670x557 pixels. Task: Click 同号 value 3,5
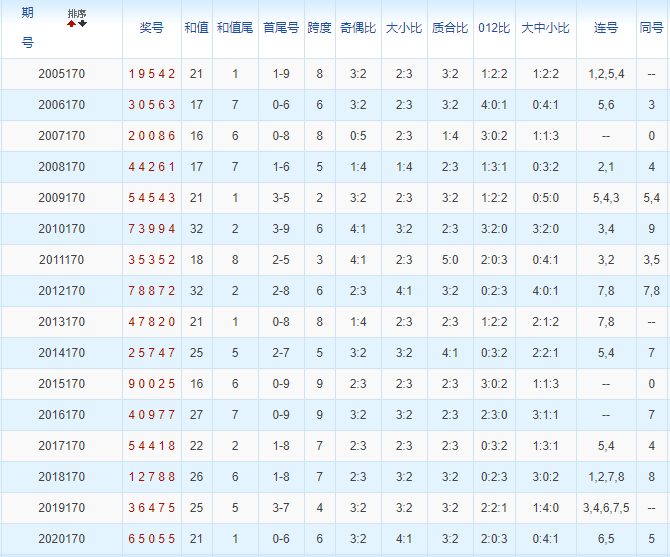pyautogui.click(x=652, y=260)
